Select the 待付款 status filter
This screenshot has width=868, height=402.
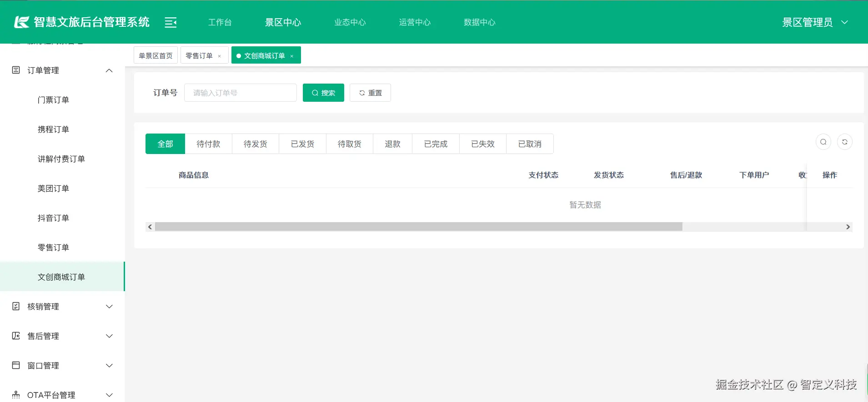click(x=208, y=144)
